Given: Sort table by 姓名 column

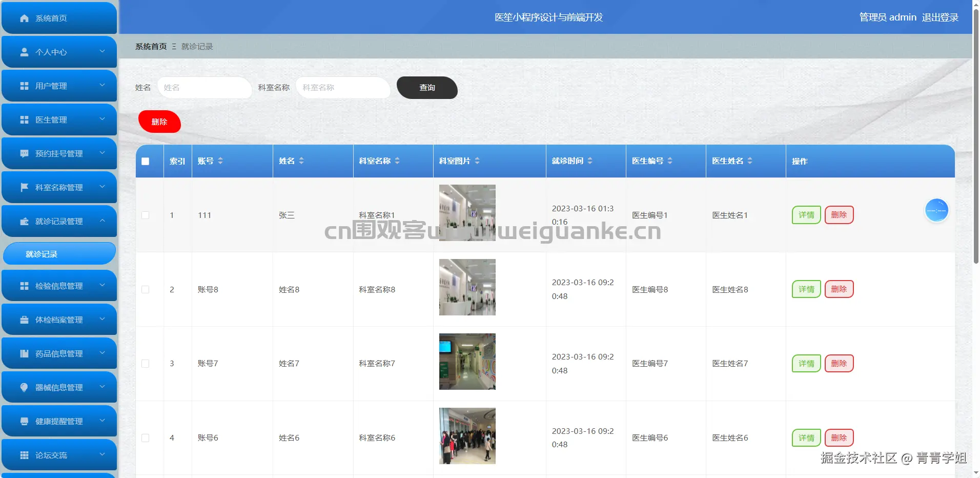Looking at the screenshot, I should pyautogui.click(x=301, y=161).
